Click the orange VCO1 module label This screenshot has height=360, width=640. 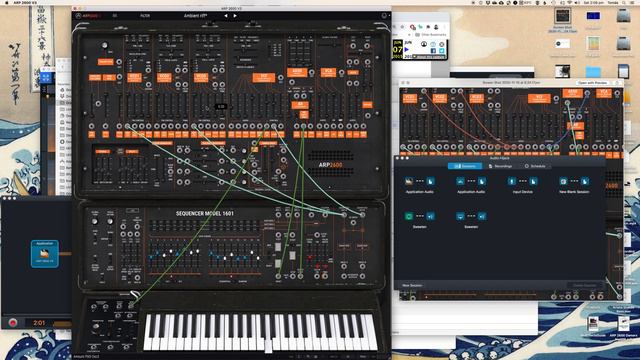pos(134,78)
